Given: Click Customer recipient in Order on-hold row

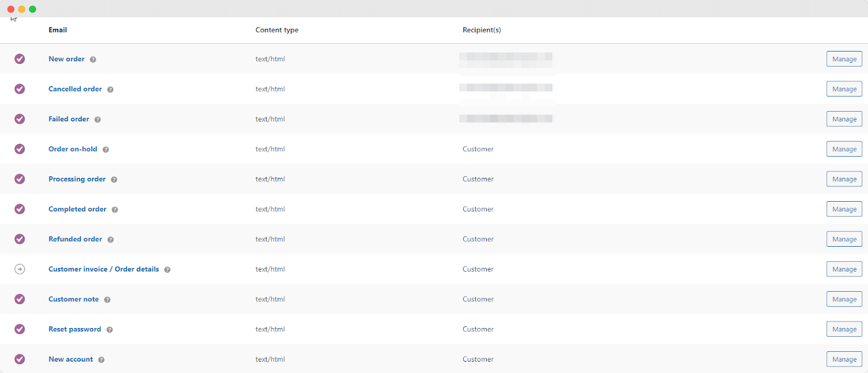Looking at the screenshot, I should [x=478, y=149].
